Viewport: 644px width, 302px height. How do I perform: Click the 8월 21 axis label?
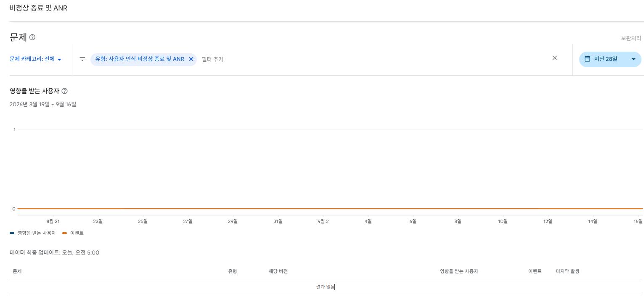[53, 221]
